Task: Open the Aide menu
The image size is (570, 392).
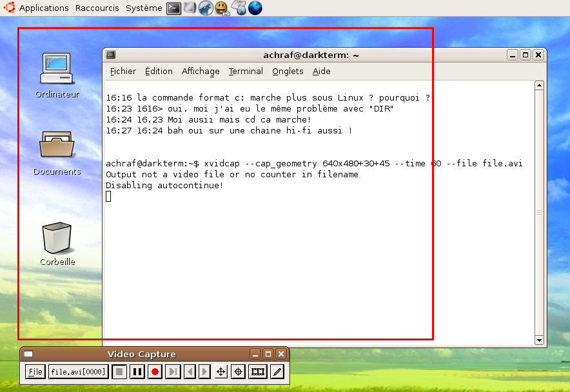Action: pyautogui.click(x=321, y=72)
